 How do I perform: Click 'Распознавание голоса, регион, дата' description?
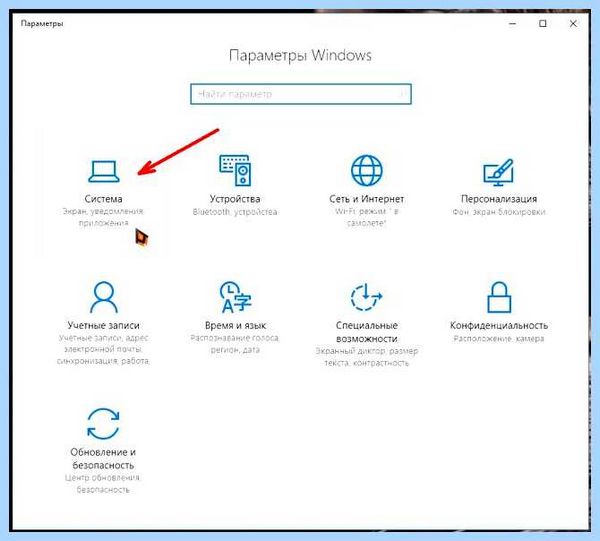235,344
